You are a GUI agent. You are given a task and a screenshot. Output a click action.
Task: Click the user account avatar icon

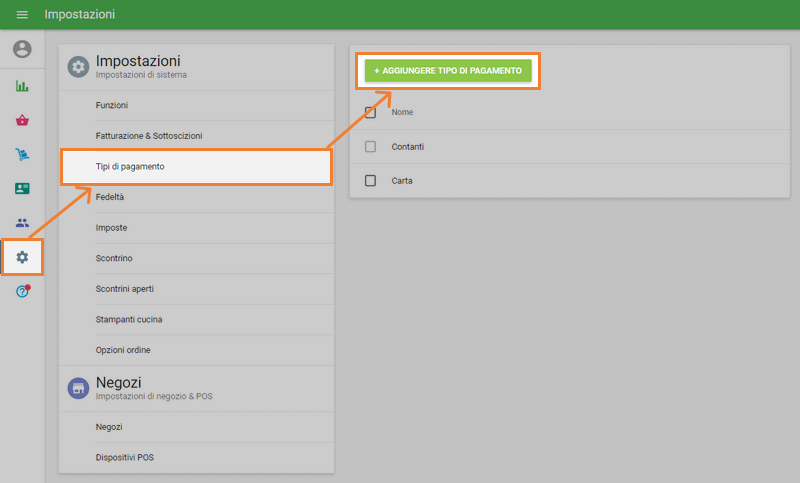tap(22, 49)
